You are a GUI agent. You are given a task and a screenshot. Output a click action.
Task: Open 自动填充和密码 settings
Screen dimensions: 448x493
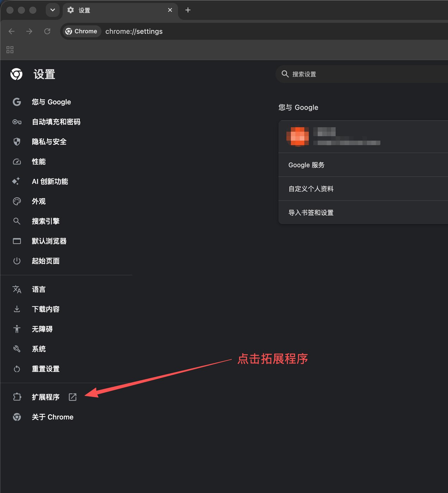[56, 122]
